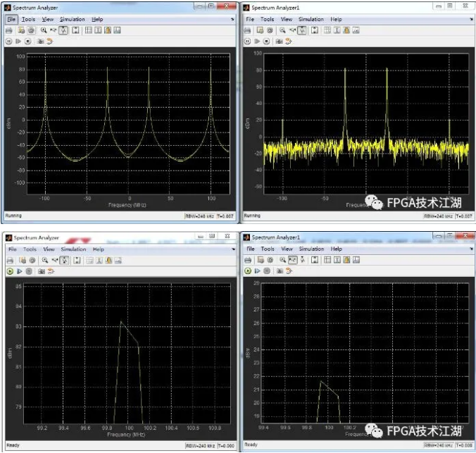Toggle Peak Finder in running Spectrum Analyzer toolbar
476x453 pixels.
tap(108, 30)
